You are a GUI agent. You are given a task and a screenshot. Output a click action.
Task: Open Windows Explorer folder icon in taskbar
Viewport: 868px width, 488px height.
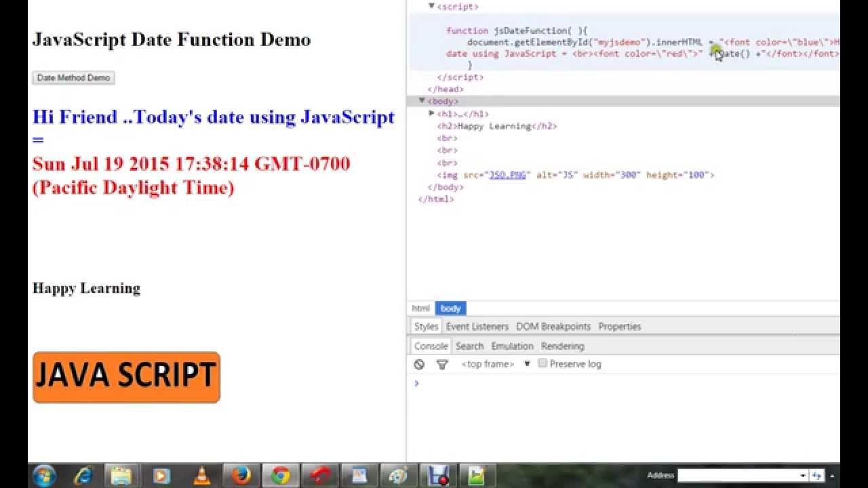coord(121,476)
